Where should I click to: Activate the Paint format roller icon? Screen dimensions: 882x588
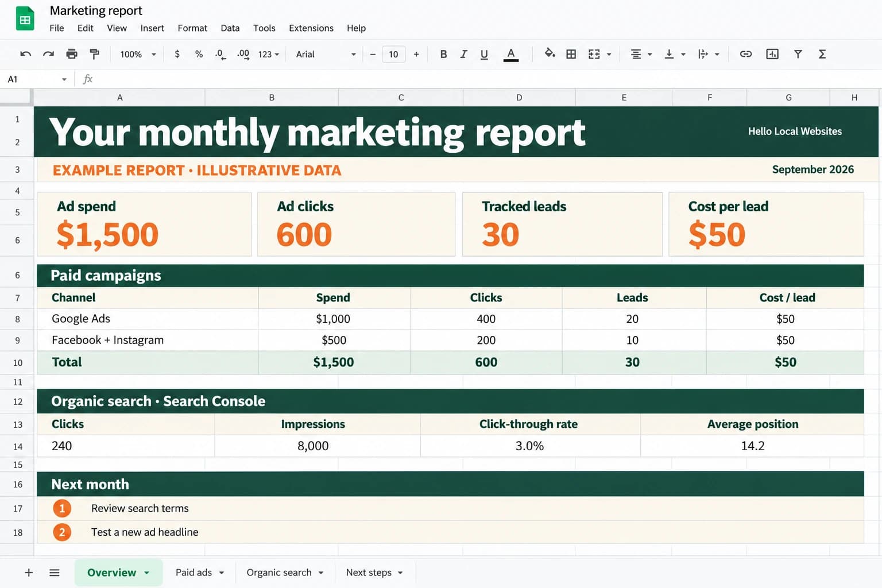click(x=94, y=54)
